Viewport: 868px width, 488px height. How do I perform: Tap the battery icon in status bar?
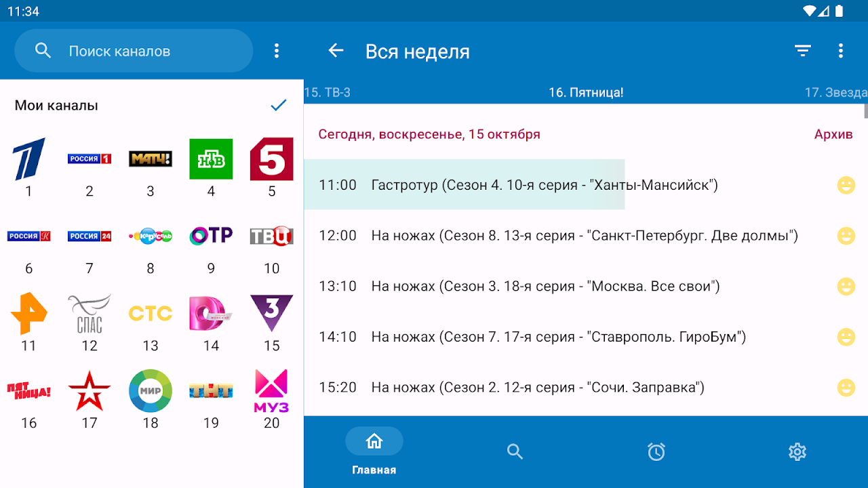pos(840,11)
